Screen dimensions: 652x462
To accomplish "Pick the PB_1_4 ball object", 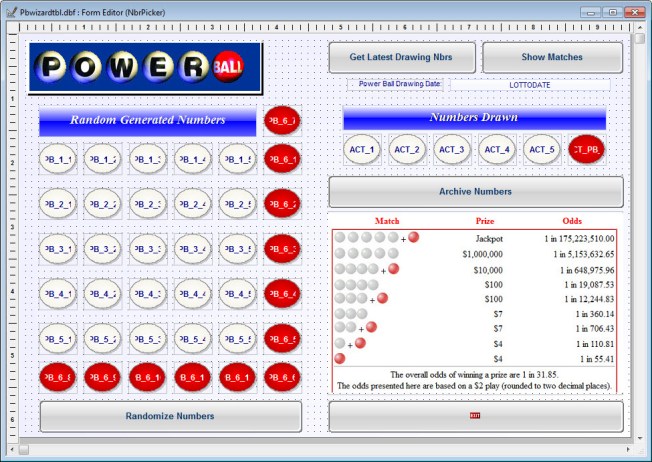I will tap(193, 159).
